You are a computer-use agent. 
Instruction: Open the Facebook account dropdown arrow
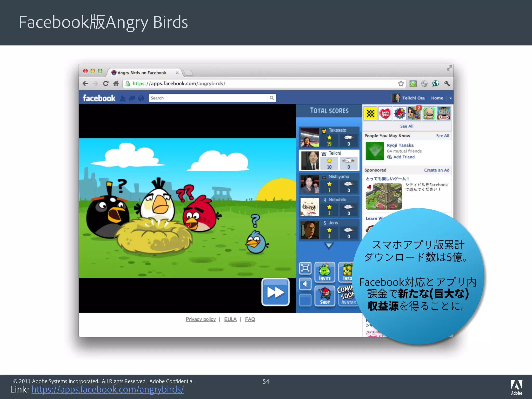[451, 98]
